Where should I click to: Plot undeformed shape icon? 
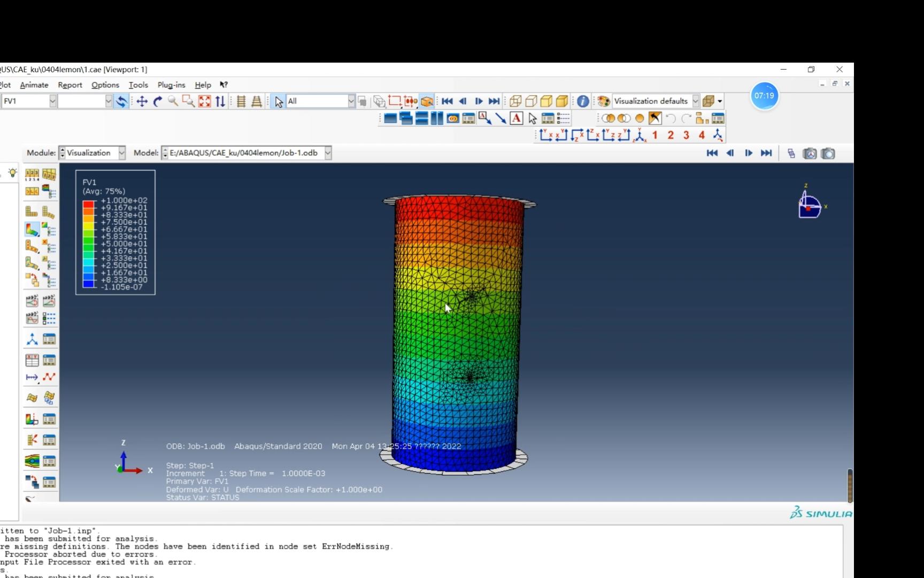pos(32,212)
